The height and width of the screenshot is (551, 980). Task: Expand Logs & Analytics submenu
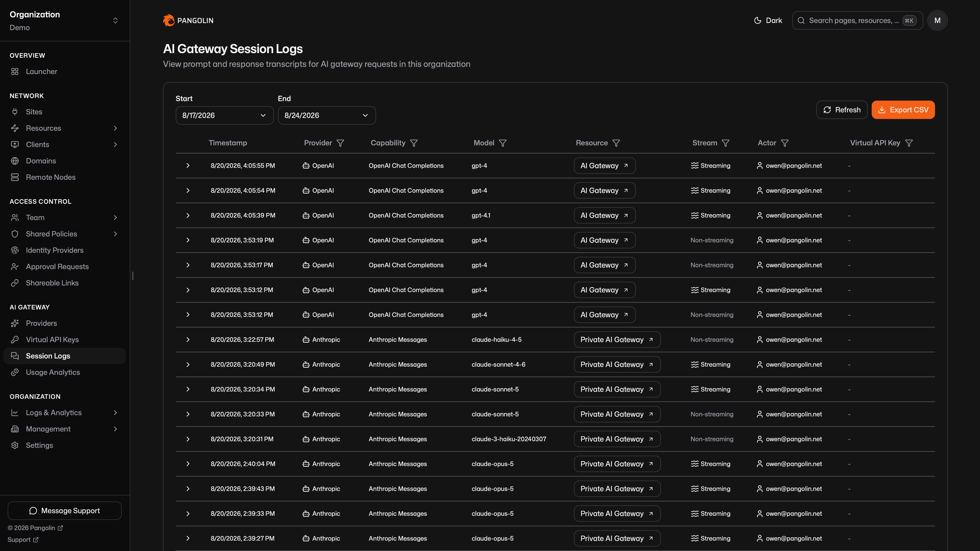[65, 413]
